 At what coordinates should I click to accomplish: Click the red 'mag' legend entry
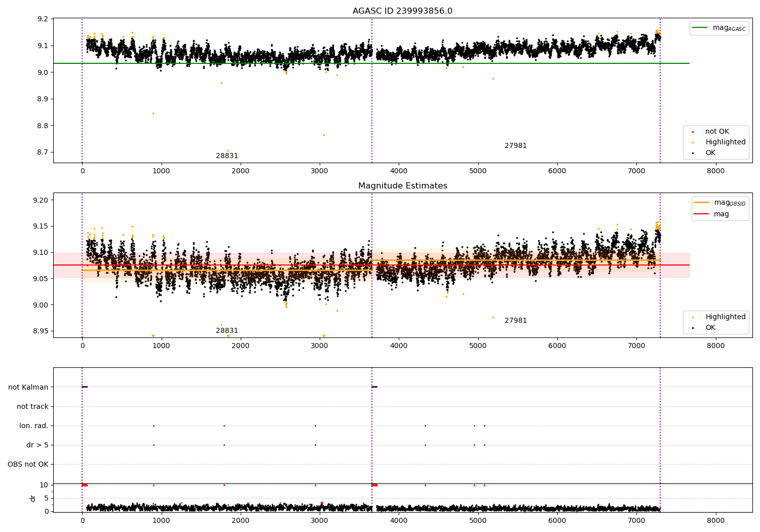[711, 214]
